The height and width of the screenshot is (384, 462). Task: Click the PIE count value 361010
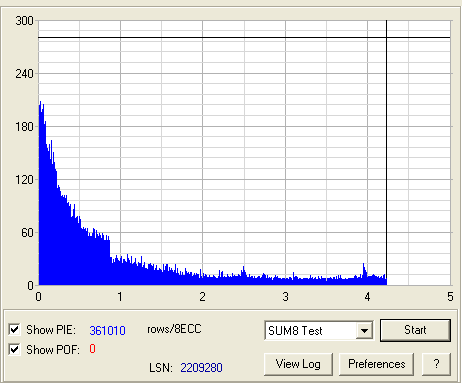point(107,330)
